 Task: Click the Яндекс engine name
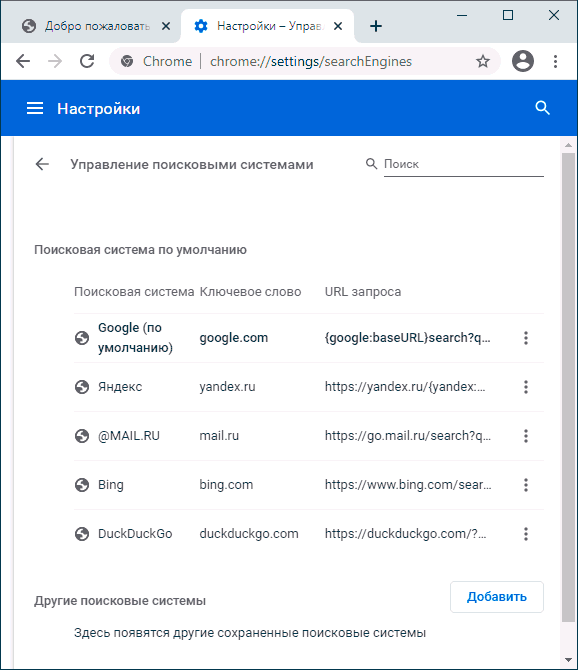tap(120, 387)
